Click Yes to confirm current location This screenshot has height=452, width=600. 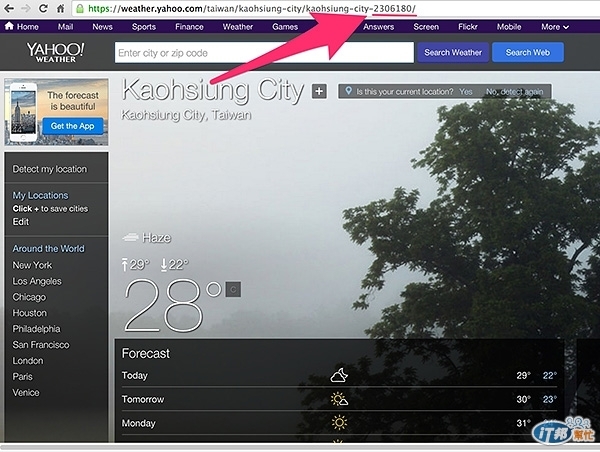click(x=465, y=92)
